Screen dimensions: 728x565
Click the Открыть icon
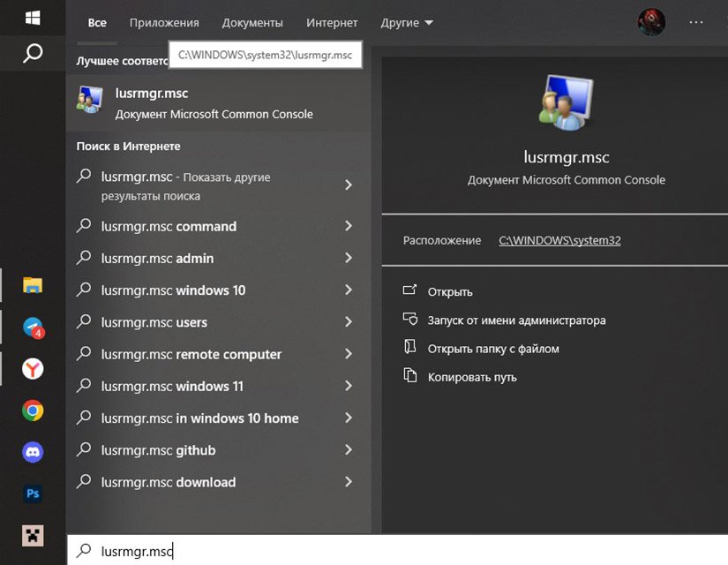(x=409, y=290)
